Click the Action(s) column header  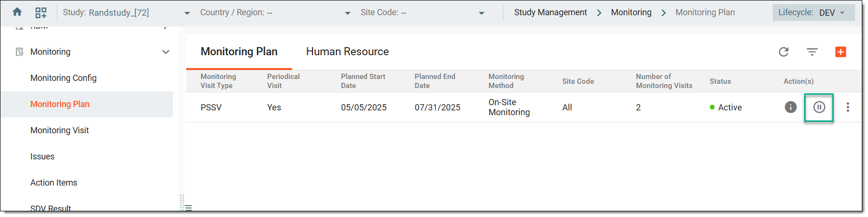coord(798,81)
